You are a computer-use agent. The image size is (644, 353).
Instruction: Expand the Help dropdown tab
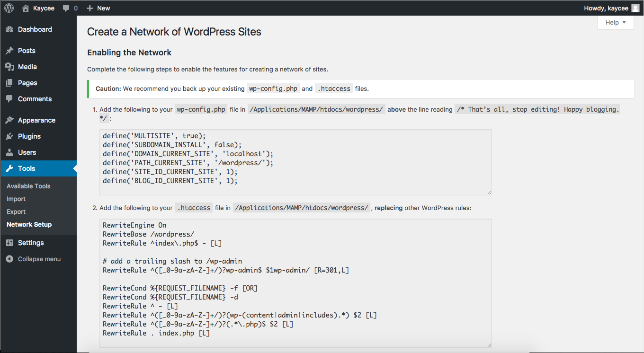(x=616, y=22)
